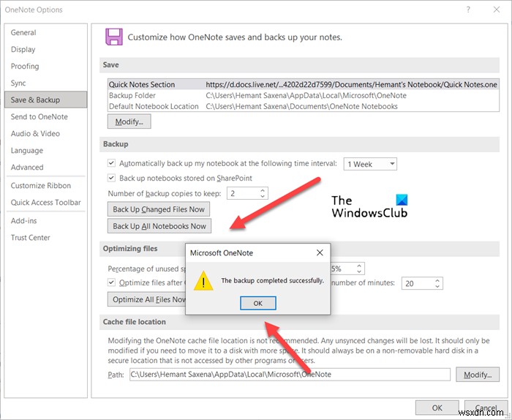Increase the unused space percentage value

(359, 266)
